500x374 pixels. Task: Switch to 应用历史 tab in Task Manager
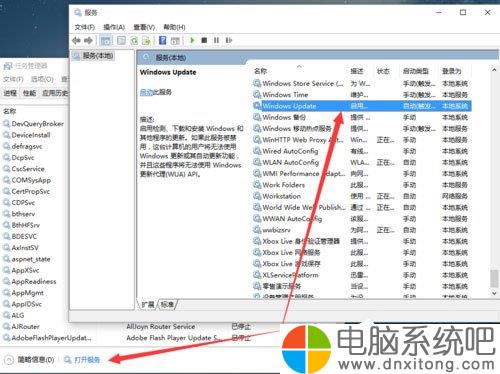[55, 93]
